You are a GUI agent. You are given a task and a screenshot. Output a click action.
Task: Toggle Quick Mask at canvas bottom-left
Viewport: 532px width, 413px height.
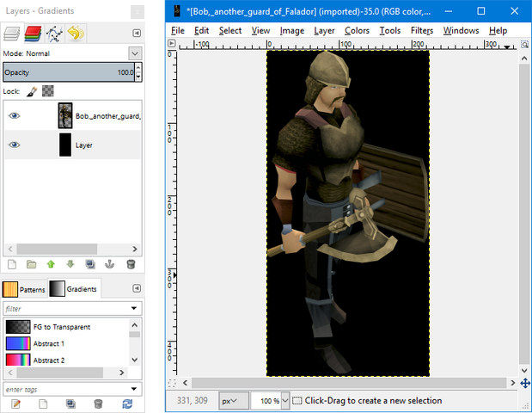point(172,383)
